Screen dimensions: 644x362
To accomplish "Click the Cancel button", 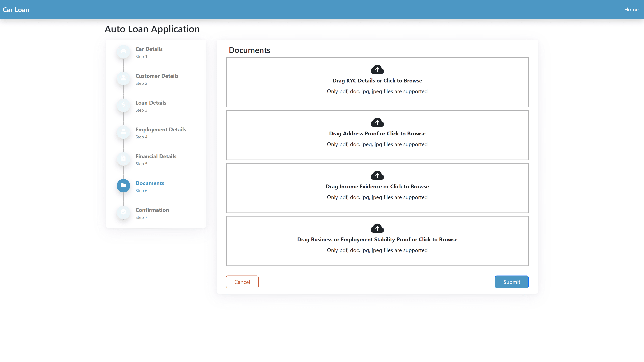I will (242, 282).
